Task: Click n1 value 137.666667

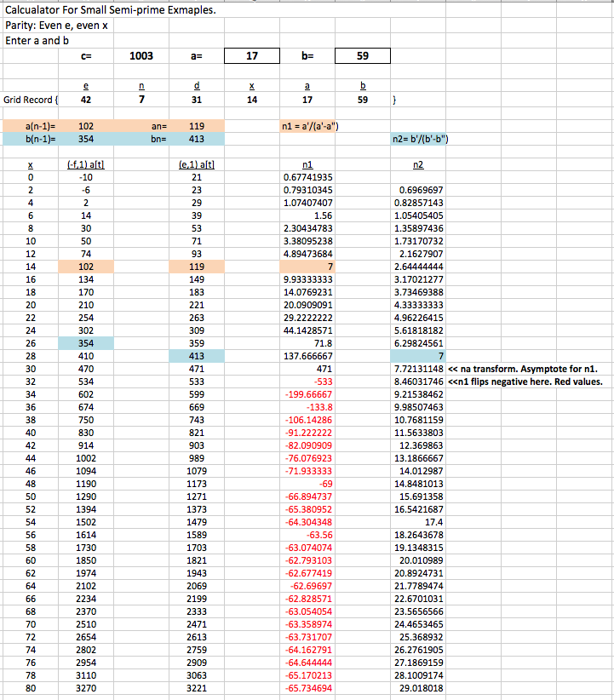Action: click(x=307, y=356)
